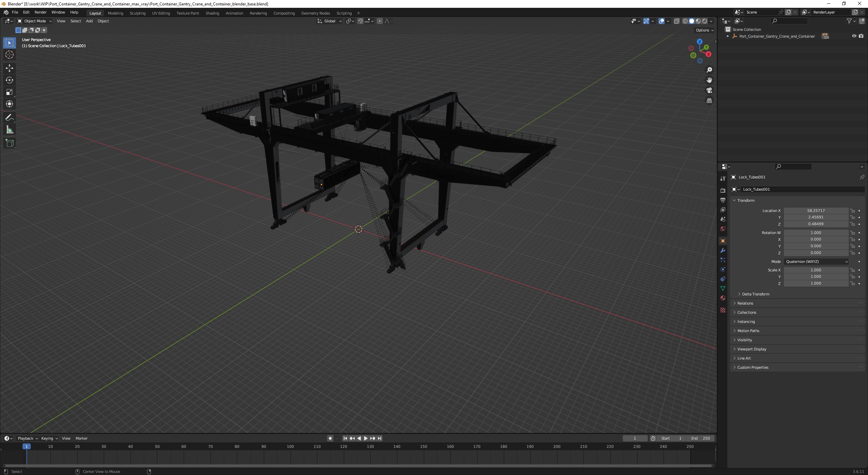Toggle auto keying record button
Viewport: 868px width, 475px height.
[x=330, y=438]
